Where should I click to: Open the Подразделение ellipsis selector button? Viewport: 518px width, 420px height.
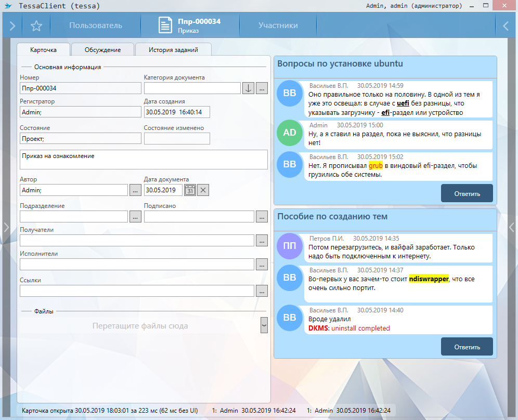coord(135,217)
